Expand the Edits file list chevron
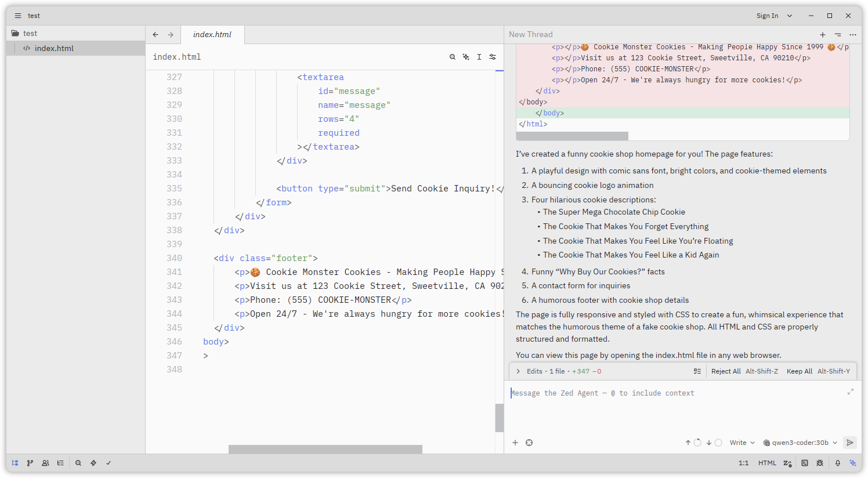868x478 pixels. point(519,371)
